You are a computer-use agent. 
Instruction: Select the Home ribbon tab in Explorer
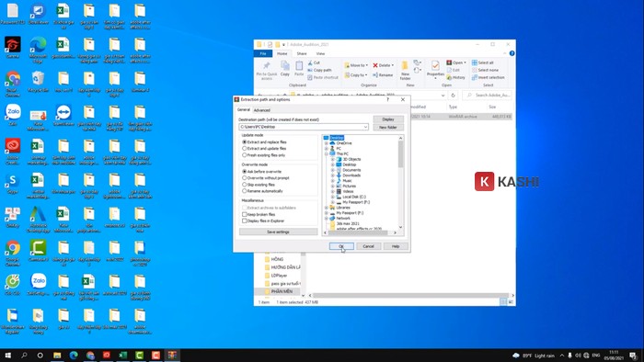pos(282,53)
